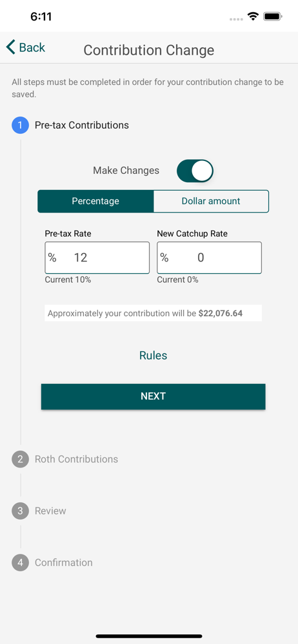Tap the step 3 circle icon
This screenshot has width=298, height=644.
pyautogui.click(x=20, y=511)
